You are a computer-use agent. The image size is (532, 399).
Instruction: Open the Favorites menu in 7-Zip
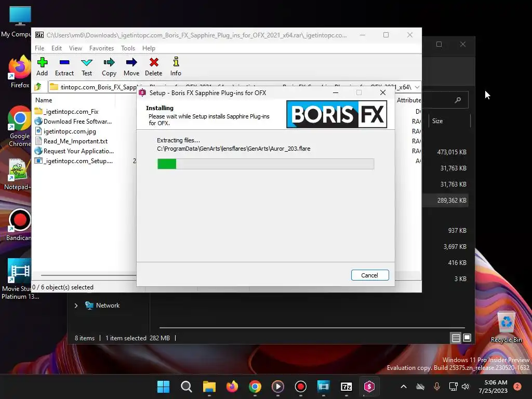101,48
